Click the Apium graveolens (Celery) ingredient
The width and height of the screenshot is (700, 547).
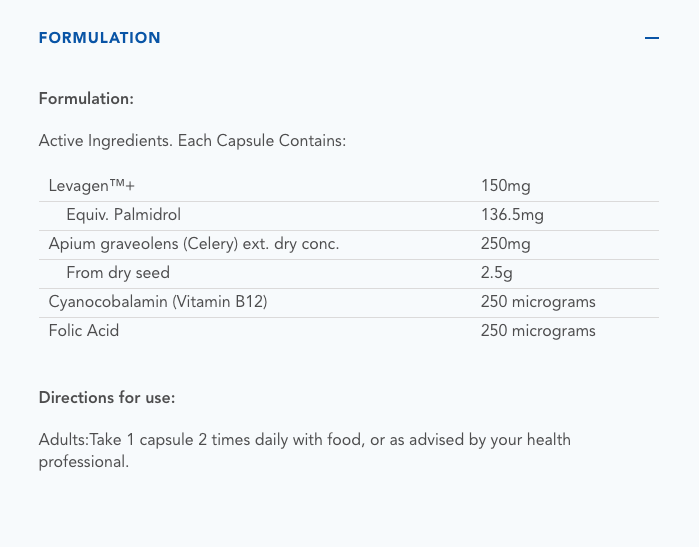pyautogui.click(x=193, y=244)
